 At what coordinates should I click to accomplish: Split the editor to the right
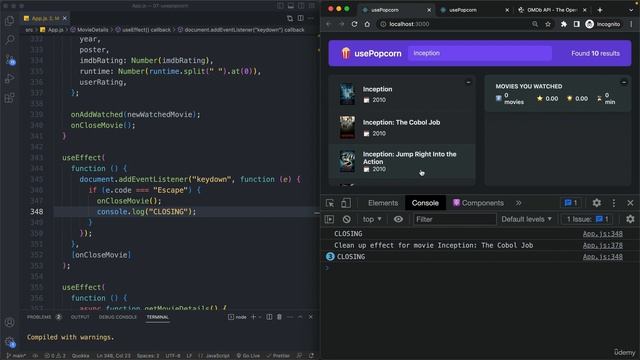[x=300, y=18]
